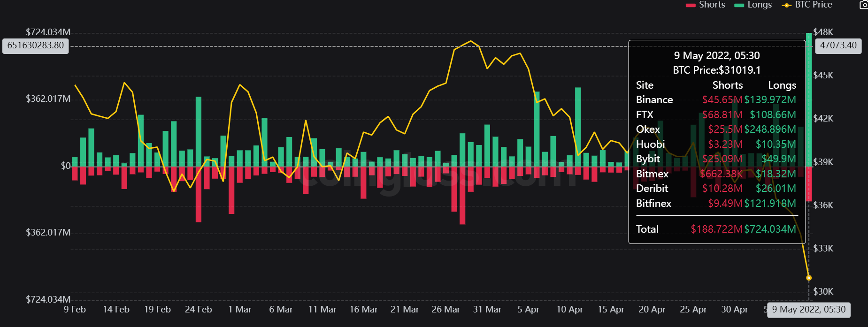Screen dimensions: 868x327
Task: Click Bitmex shorts value $662.38K
Action: click(x=722, y=174)
